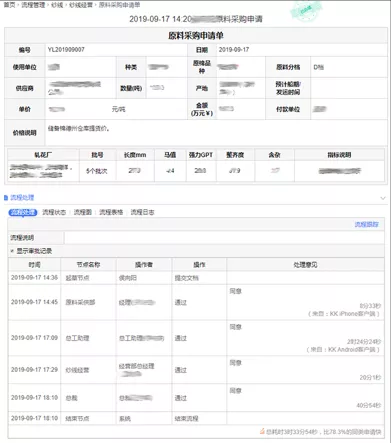Switch to the 流程日志 tab
The width and height of the screenshot is (391, 443).
[x=142, y=212]
